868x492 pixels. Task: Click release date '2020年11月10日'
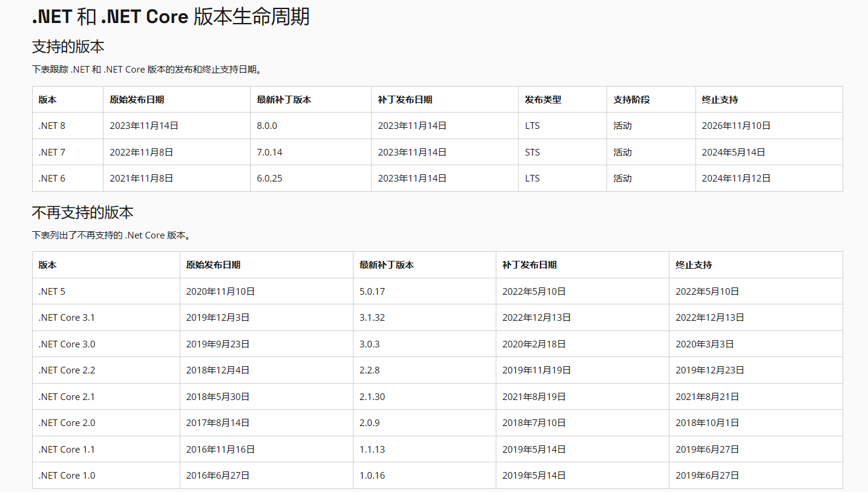click(220, 291)
